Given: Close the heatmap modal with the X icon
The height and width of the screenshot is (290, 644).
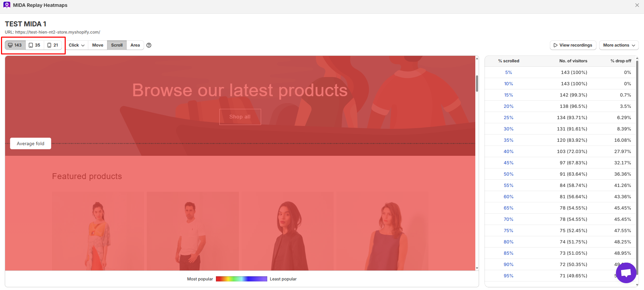Looking at the screenshot, I should [x=637, y=5].
